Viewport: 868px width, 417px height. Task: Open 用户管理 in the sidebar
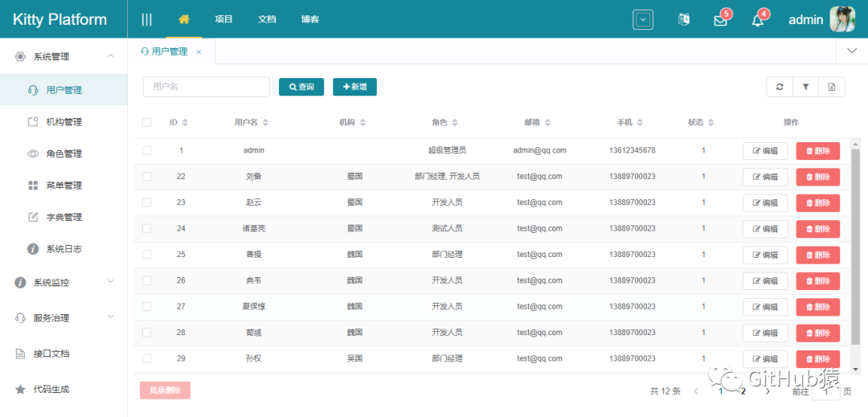63,90
